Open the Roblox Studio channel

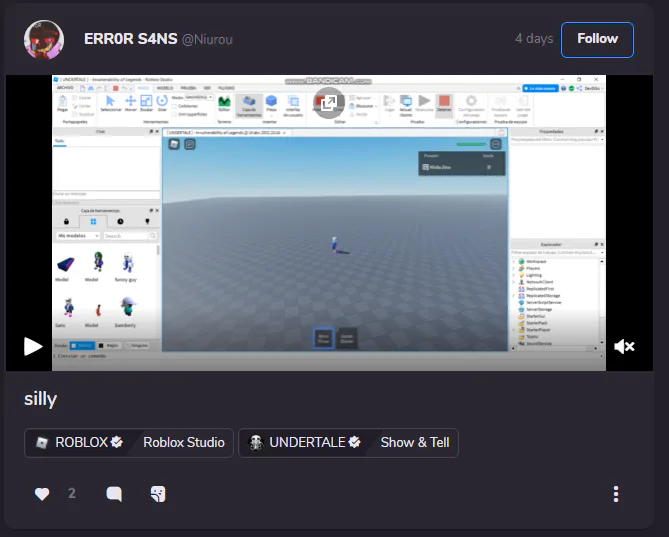click(x=184, y=443)
